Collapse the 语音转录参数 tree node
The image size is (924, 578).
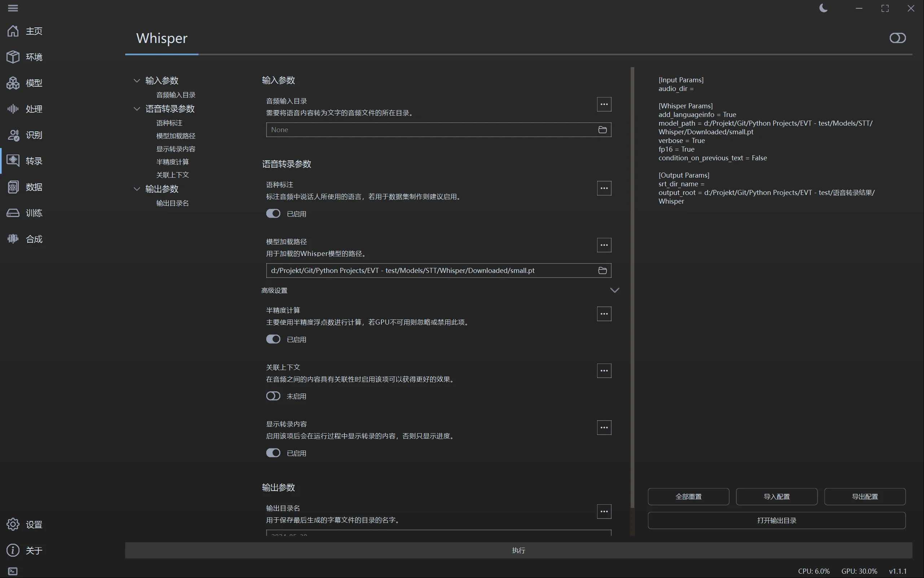pyautogui.click(x=137, y=109)
